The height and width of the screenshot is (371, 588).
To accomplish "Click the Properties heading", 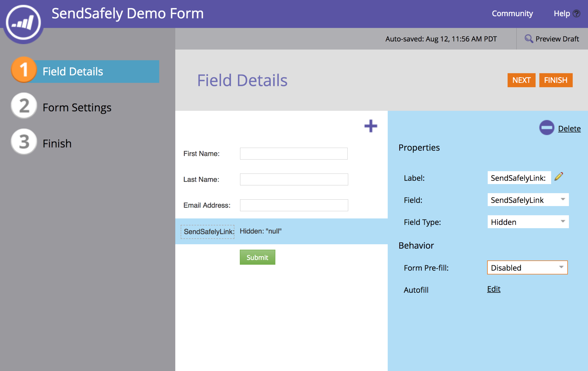I will [419, 148].
